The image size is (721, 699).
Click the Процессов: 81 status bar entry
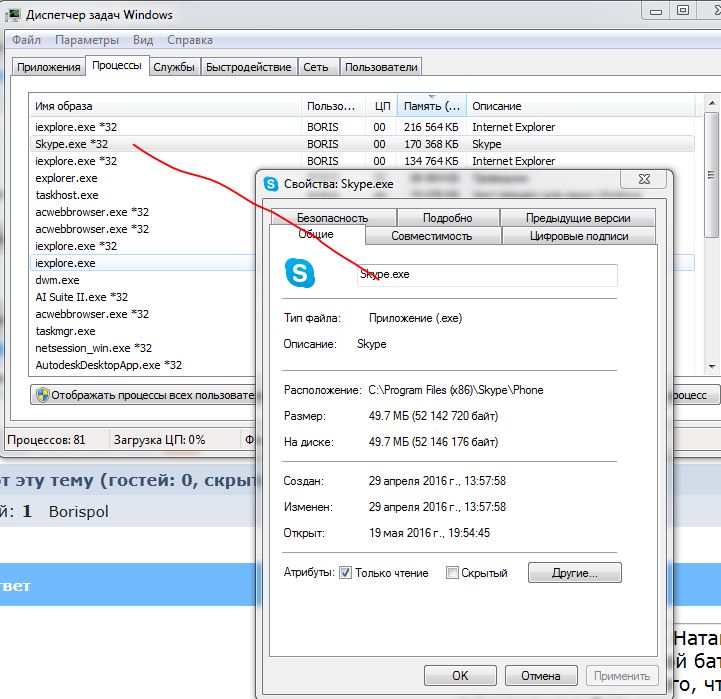[46, 440]
